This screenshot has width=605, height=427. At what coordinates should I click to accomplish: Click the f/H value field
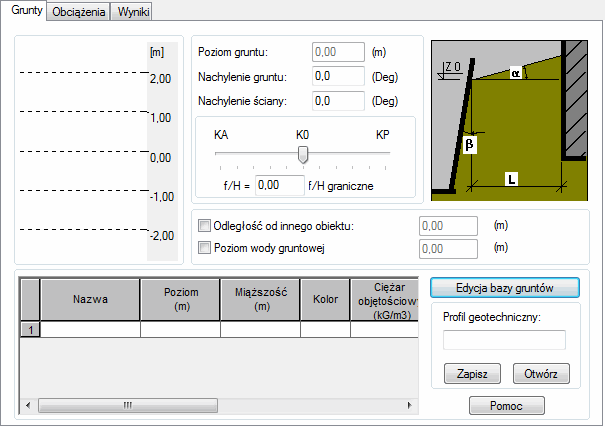pyautogui.click(x=279, y=186)
